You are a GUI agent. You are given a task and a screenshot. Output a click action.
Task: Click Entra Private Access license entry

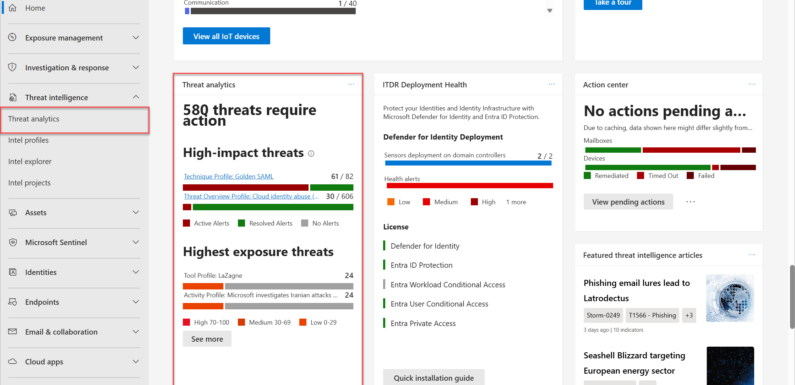(423, 323)
